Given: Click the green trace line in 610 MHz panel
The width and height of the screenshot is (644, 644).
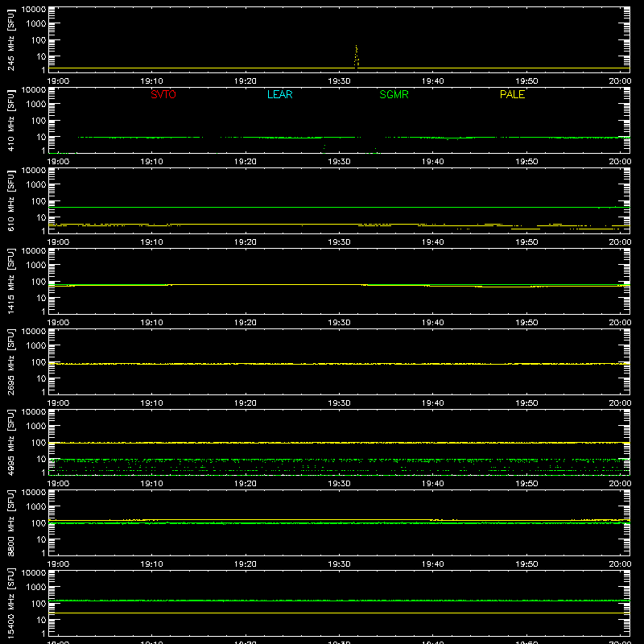Looking at the screenshot, I should [339, 208].
